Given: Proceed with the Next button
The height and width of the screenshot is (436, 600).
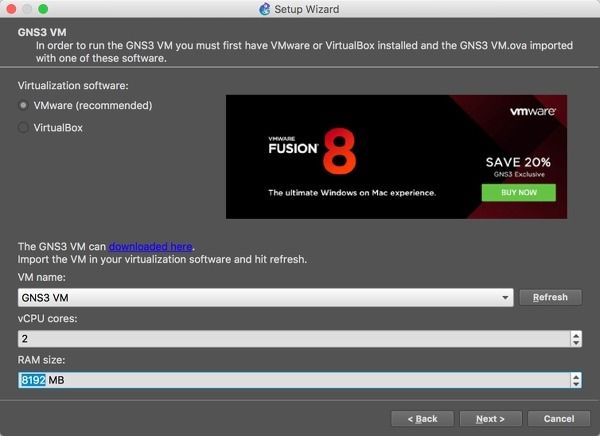Looking at the screenshot, I should (491, 419).
